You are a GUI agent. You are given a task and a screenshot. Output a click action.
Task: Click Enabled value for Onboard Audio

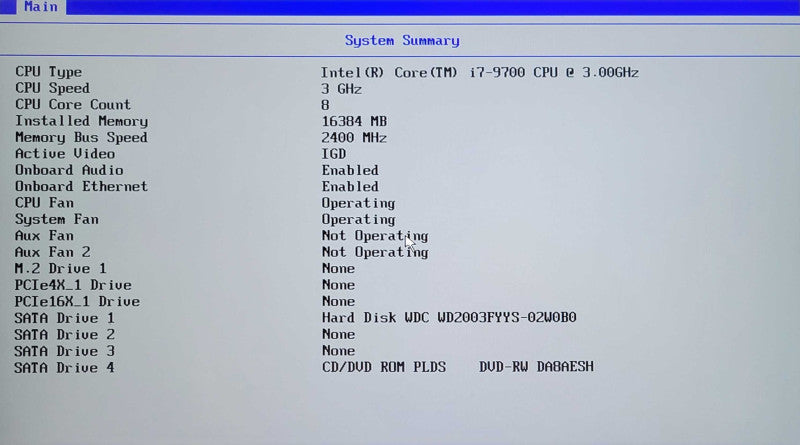point(350,170)
